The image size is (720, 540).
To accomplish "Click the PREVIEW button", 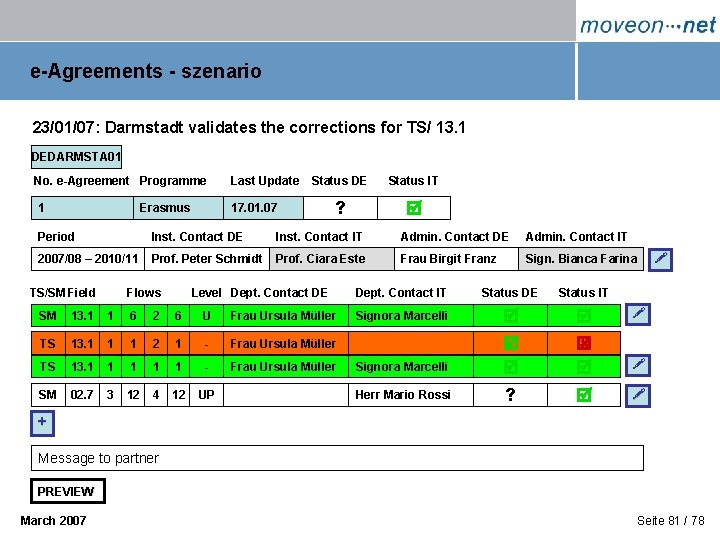I will tap(68, 491).
